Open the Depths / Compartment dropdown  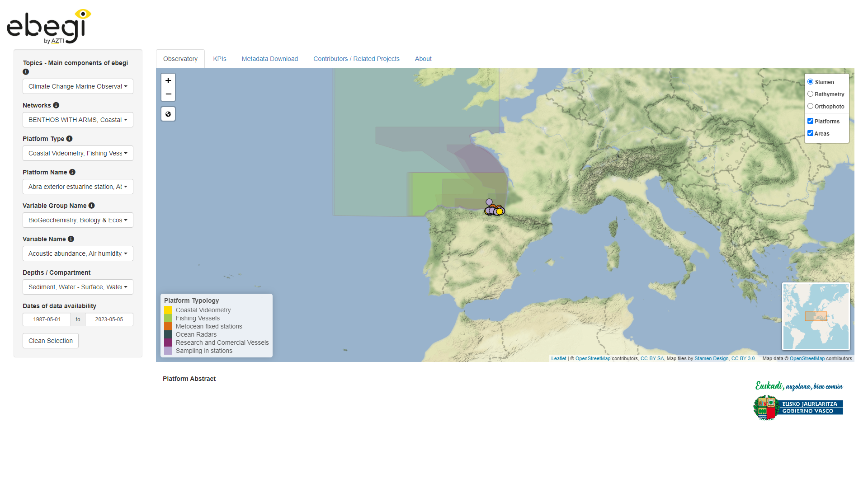[78, 287]
